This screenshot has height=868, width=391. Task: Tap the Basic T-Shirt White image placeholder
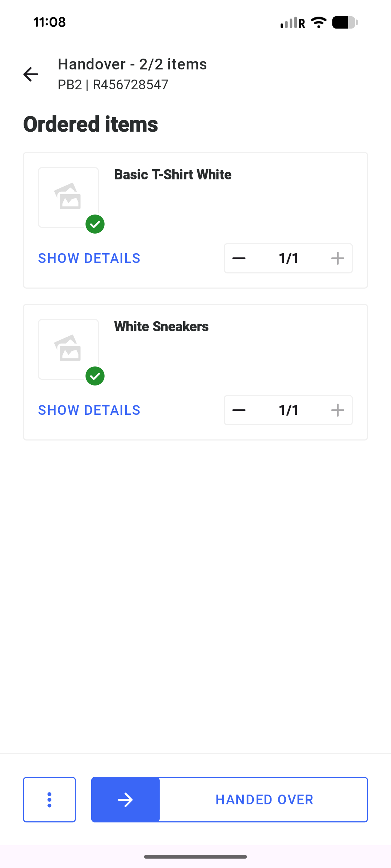(68, 197)
